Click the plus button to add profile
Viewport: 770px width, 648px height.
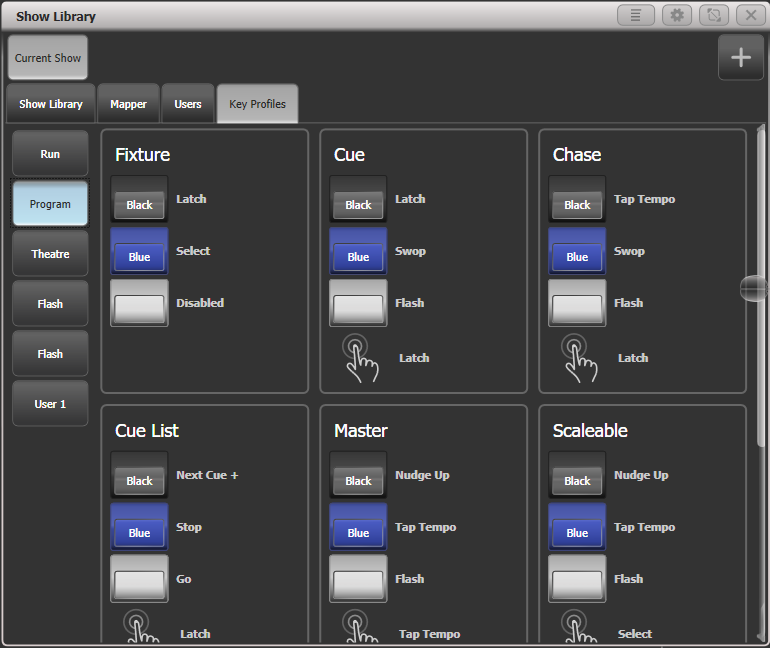[740, 58]
